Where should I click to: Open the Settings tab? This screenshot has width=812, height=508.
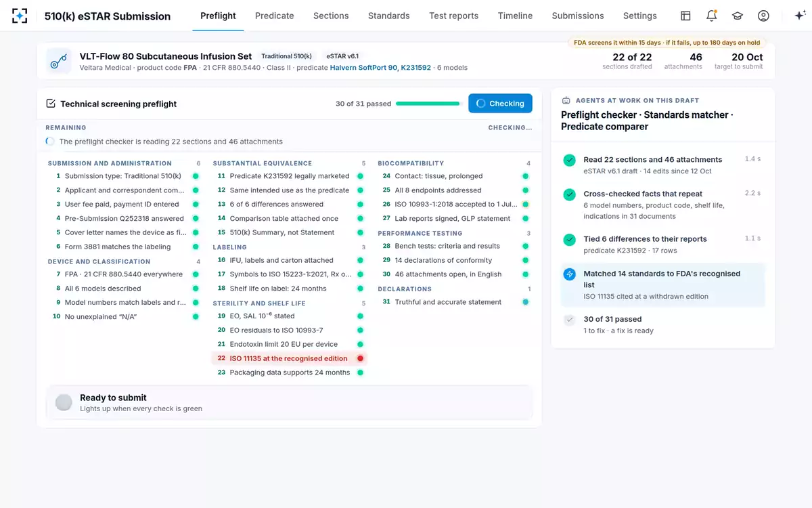click(640, 16)
